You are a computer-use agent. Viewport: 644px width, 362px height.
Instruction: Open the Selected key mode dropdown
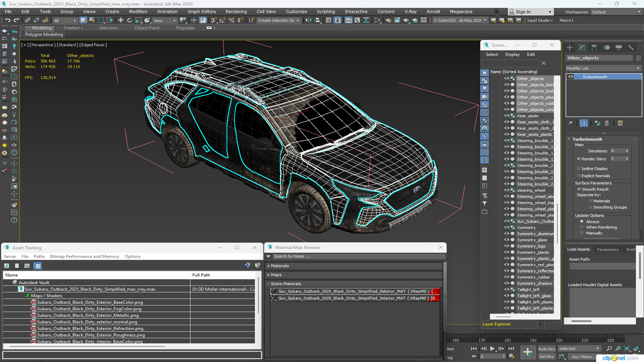[x=579, y=349]
